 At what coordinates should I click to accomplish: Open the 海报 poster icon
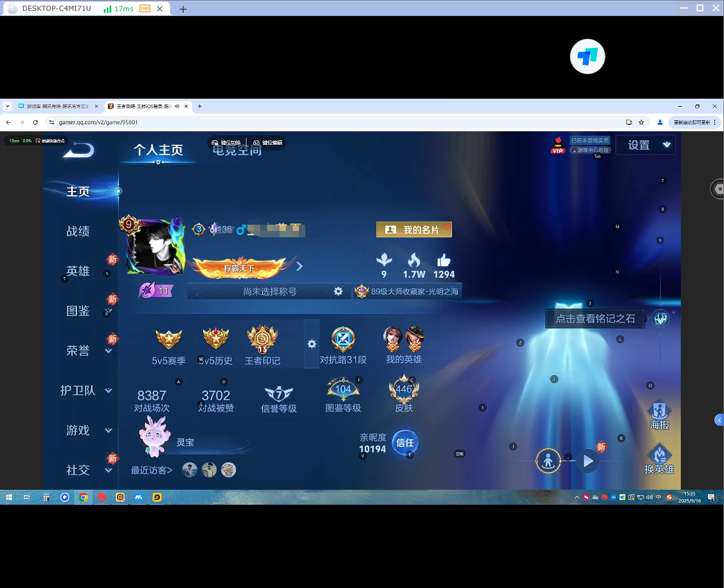[659, 412]
